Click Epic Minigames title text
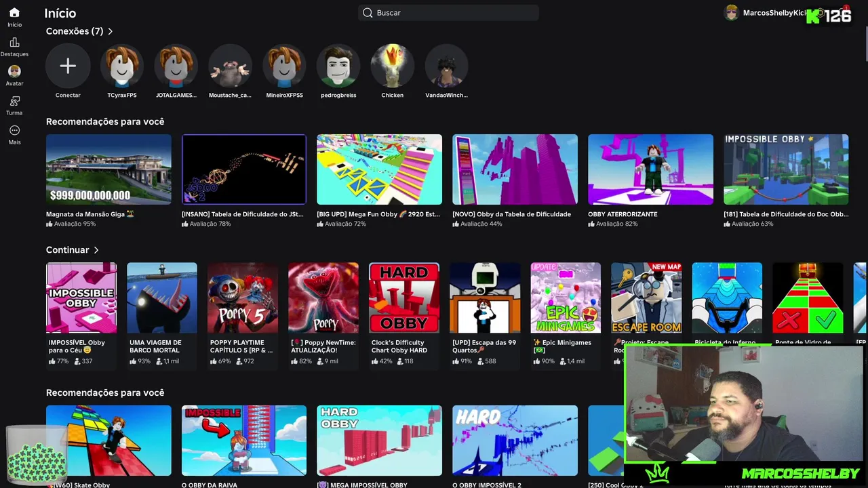The height and width of the screenshot is (488, 868). tap(562, 346)
